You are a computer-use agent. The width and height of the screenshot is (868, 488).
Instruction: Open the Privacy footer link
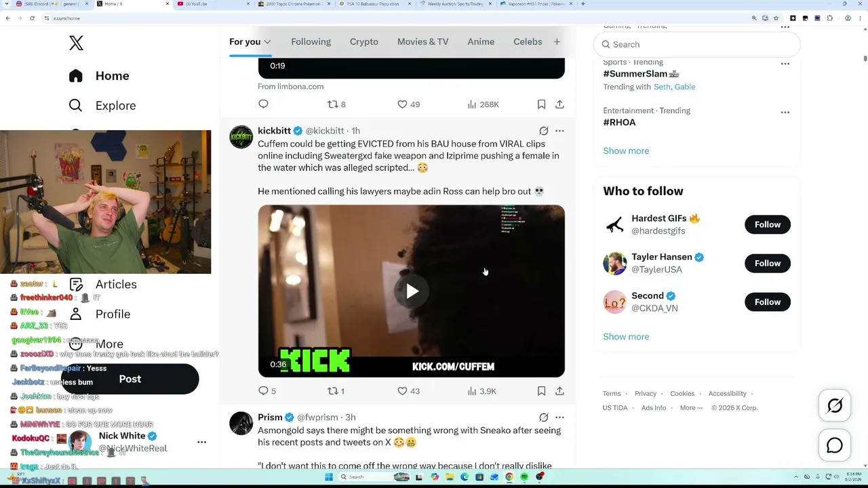coord(646,394)
